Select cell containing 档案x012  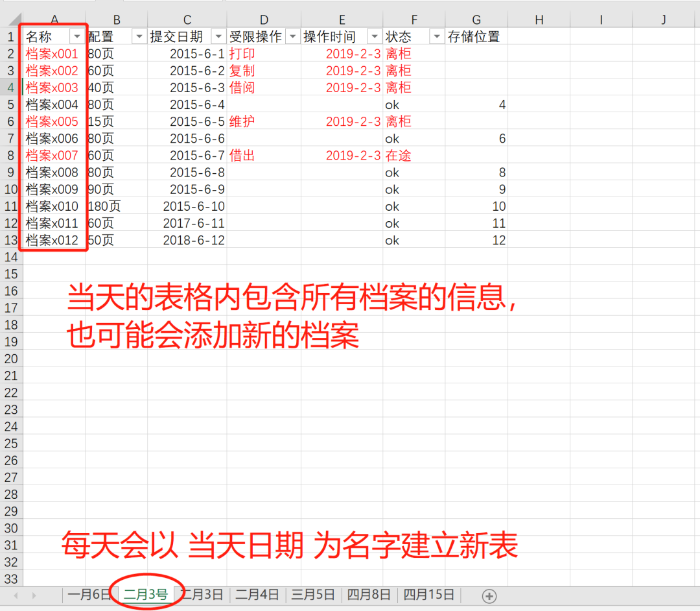[x=54, y=240]
